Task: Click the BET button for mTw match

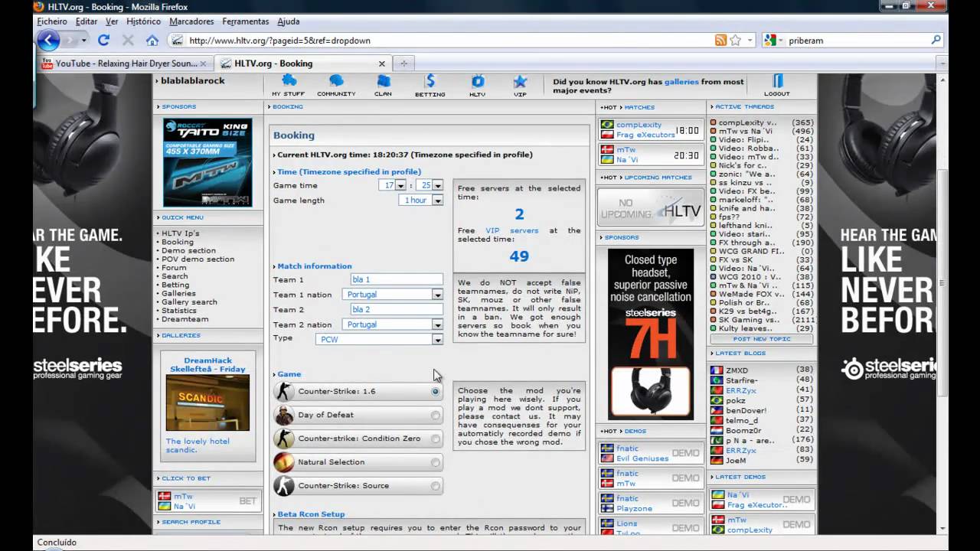Action: [x=247, y=501]
